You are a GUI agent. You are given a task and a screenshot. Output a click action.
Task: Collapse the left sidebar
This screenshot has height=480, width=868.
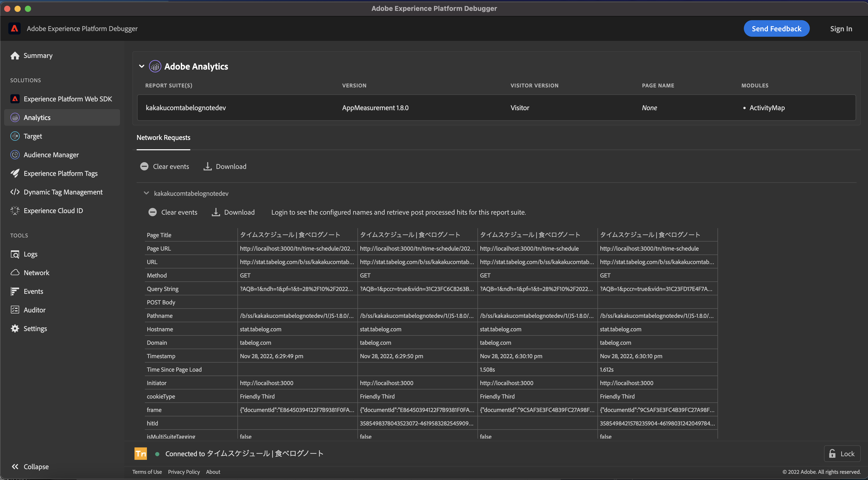click(30, 467)
